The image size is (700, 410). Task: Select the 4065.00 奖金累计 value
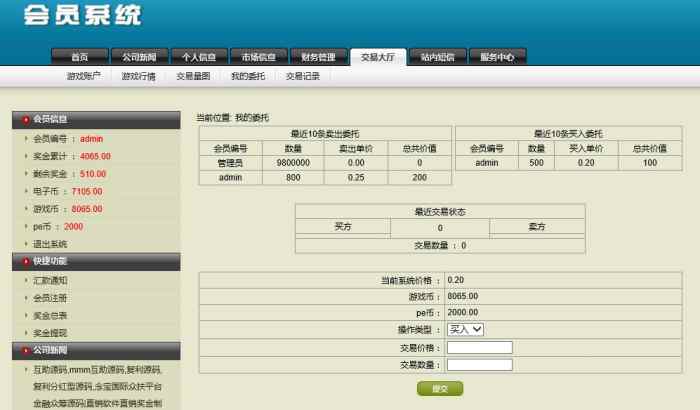tap(96, 156)
